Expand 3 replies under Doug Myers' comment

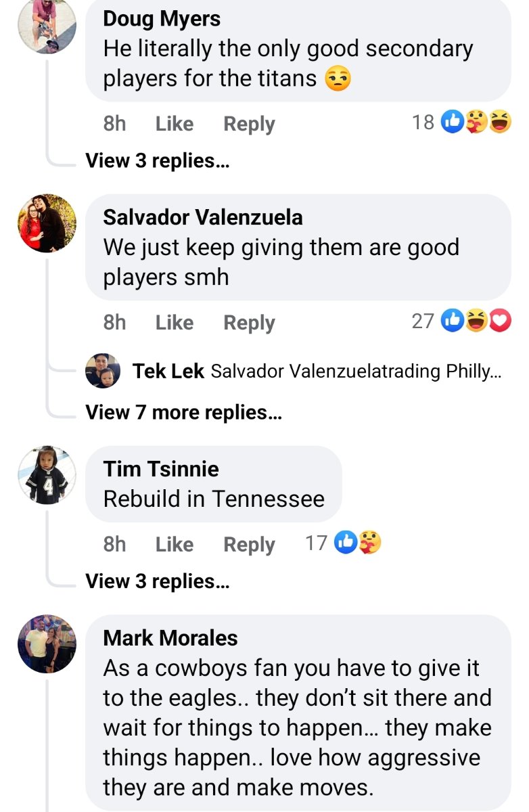[x=158, y=161]
